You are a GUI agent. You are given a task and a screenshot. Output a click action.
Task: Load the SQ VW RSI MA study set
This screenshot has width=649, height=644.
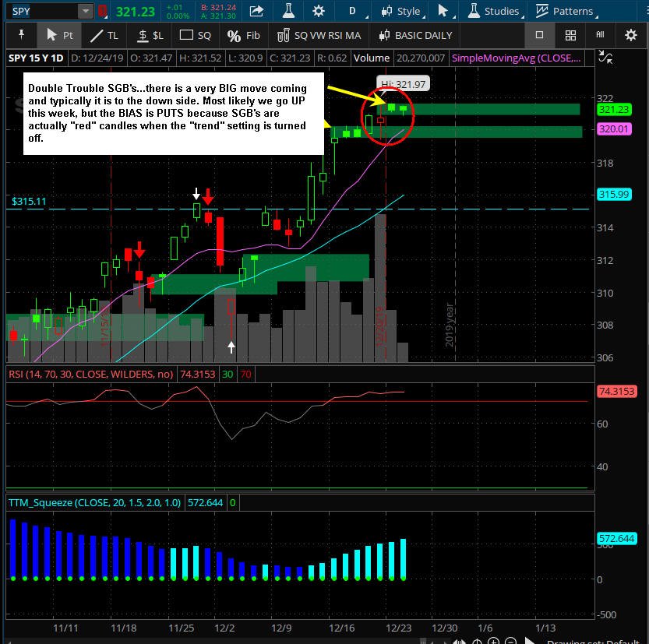319,36
